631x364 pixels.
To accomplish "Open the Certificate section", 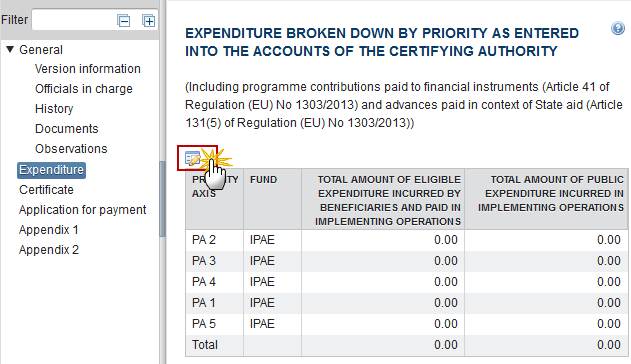I will (46, 190).
